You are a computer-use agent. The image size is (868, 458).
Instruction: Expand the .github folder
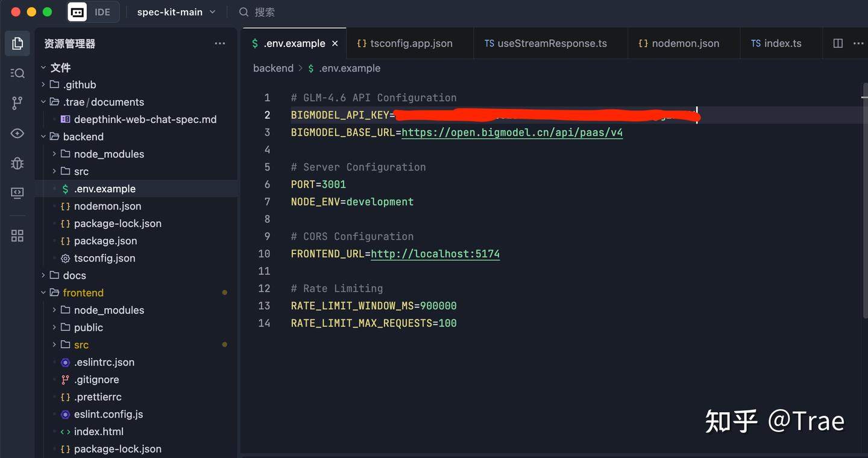click(x=80, y=85)
